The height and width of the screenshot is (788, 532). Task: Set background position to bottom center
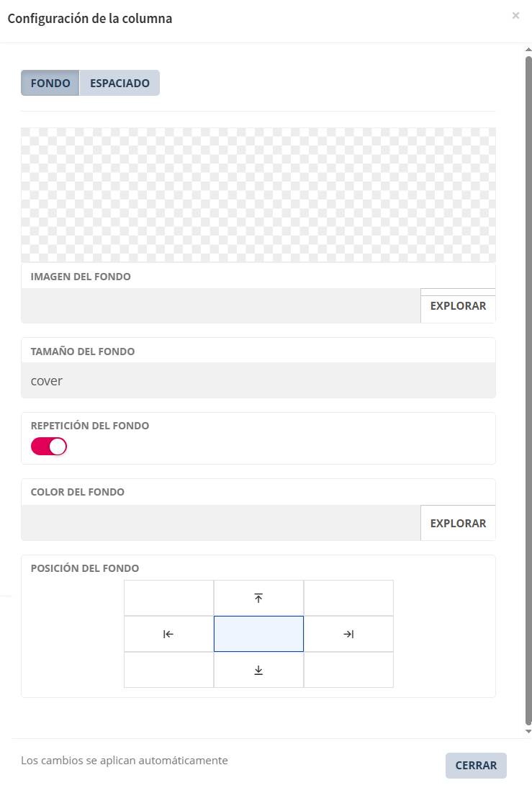coord(258,670)
